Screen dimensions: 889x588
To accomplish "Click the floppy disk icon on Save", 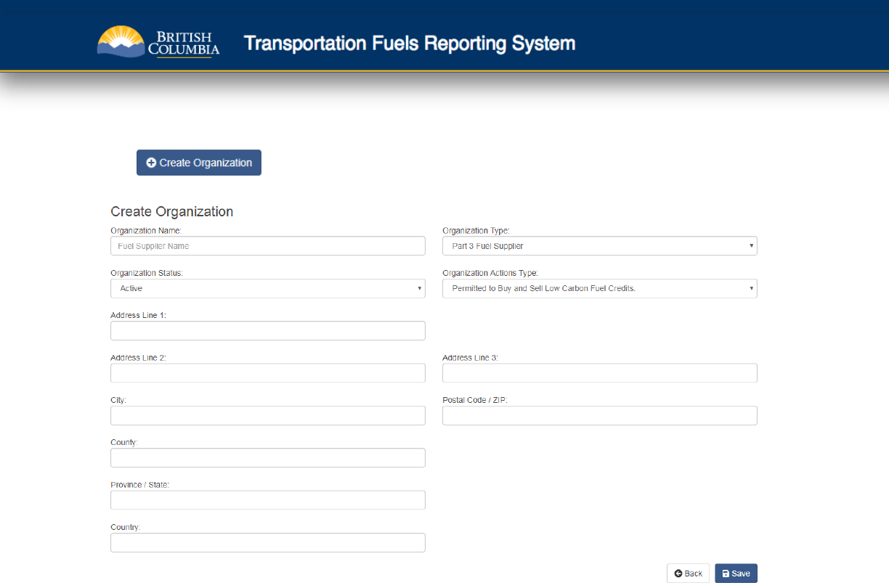I will coord(726,573).
